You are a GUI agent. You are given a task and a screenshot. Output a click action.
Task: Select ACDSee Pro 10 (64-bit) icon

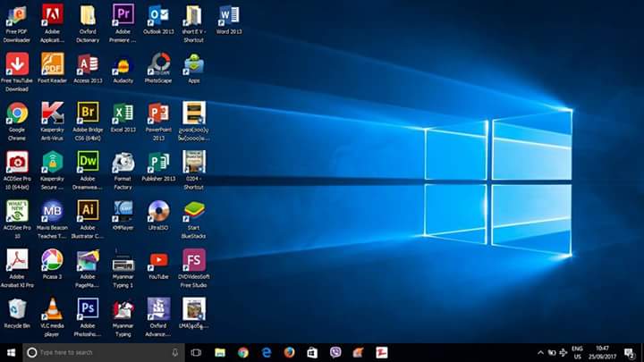point(17,170)
